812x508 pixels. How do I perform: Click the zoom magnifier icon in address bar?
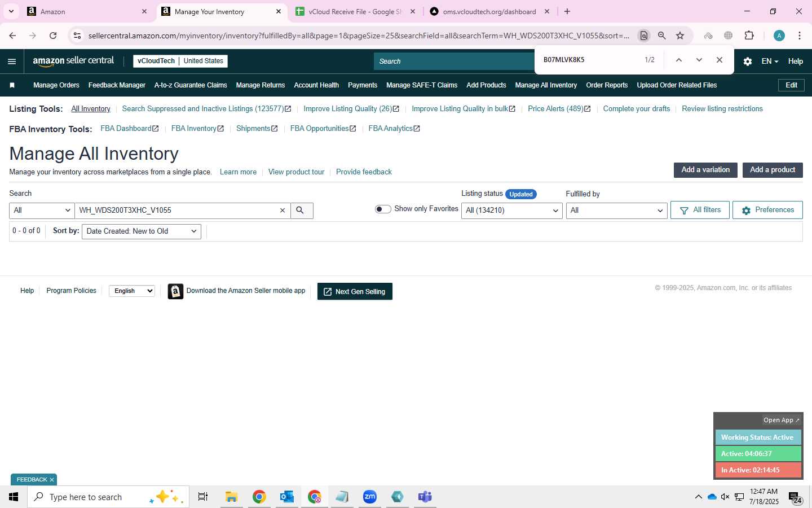[662, 36]
